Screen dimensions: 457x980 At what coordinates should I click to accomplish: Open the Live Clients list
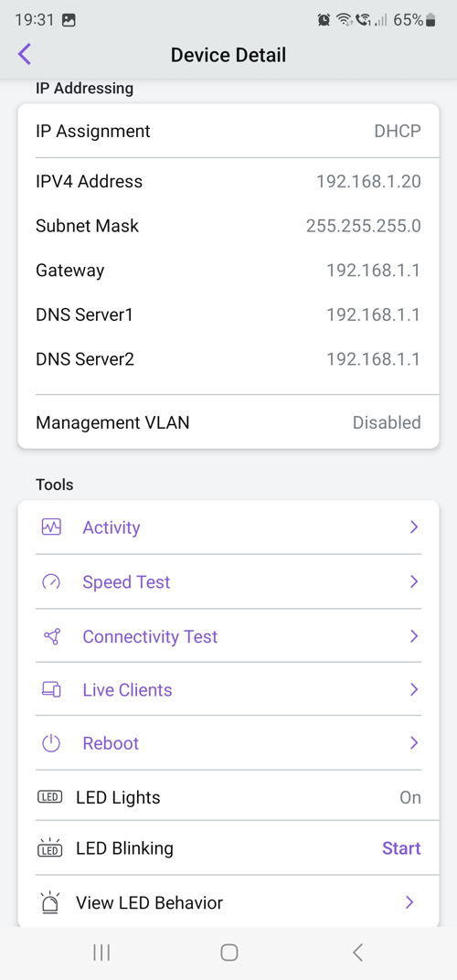point(228,690)
